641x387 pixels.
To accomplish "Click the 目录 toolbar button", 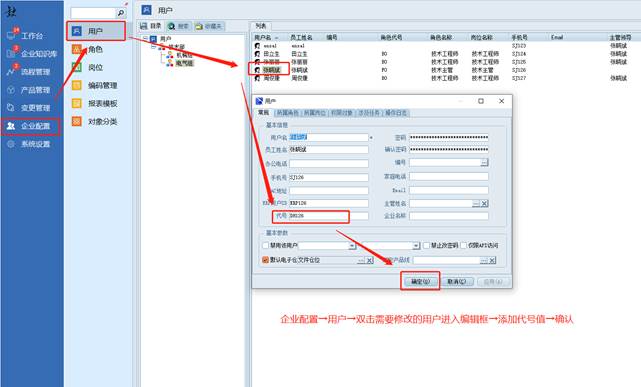I will point(151,26).
